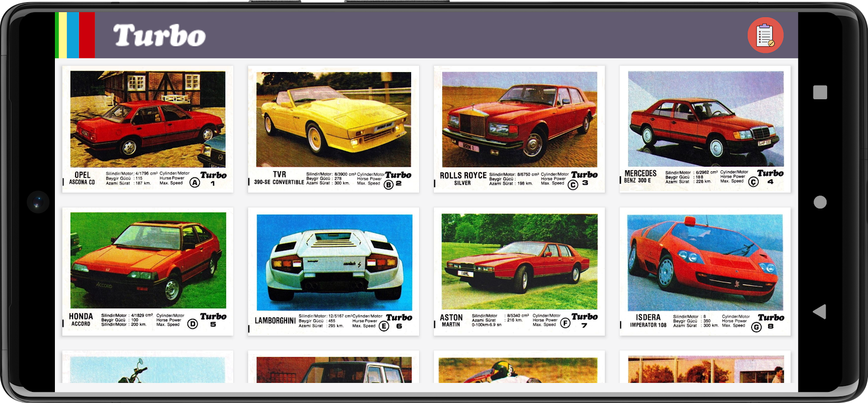Click the circled letter B on TVR card
868x403 pixels.
(x=388, y=184)
